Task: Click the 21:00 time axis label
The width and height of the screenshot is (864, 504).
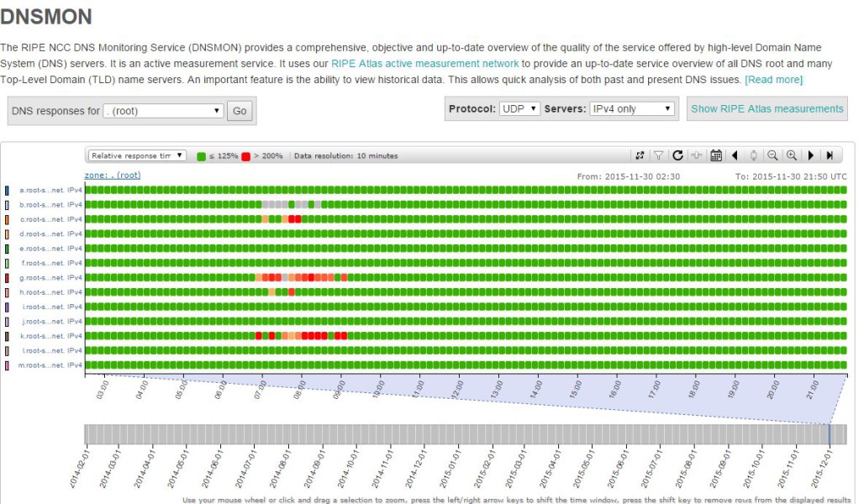Action: click(x=812, y=390)
